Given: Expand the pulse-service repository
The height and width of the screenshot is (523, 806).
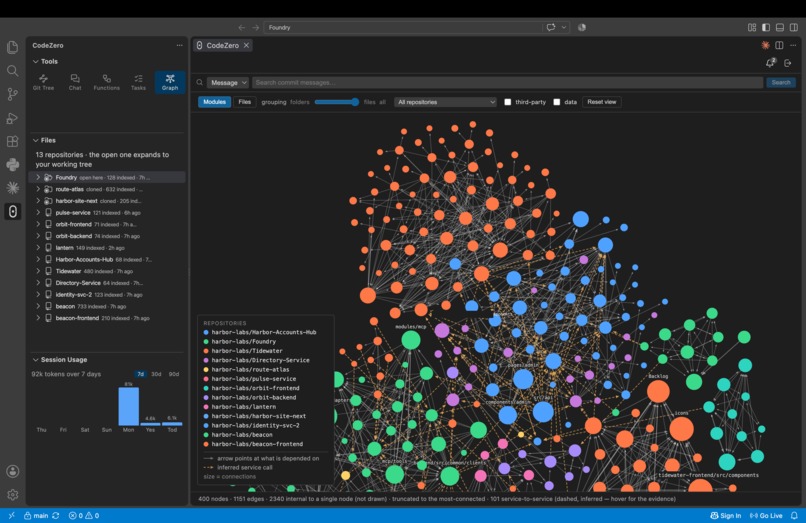Looking at the screenshot, I should point(38,212).
